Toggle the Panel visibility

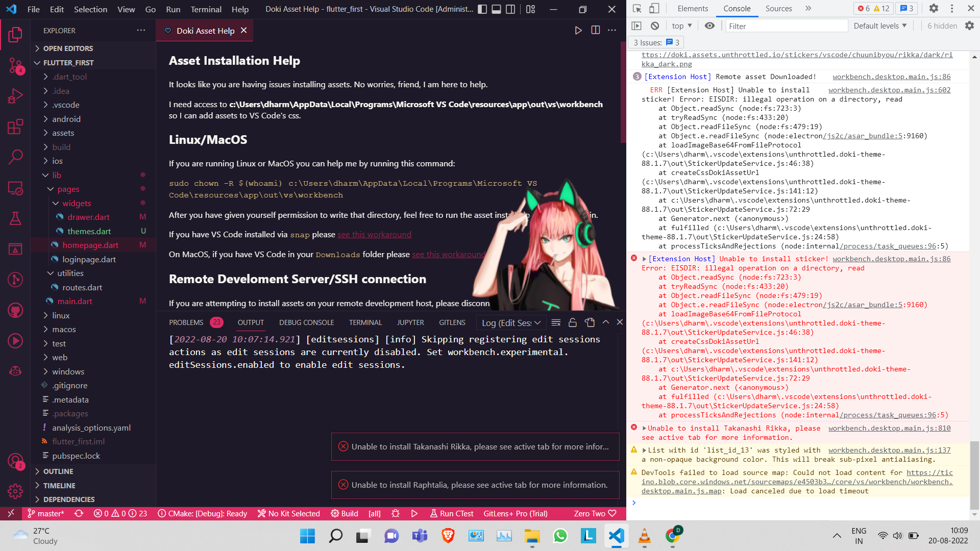pyautogui.click(x=496, y=9)
